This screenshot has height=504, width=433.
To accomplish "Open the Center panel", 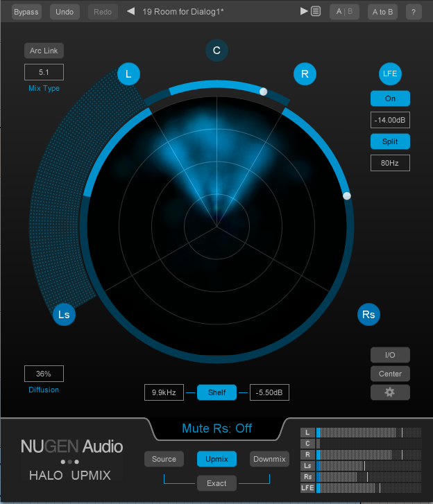I will click(390, 374).
